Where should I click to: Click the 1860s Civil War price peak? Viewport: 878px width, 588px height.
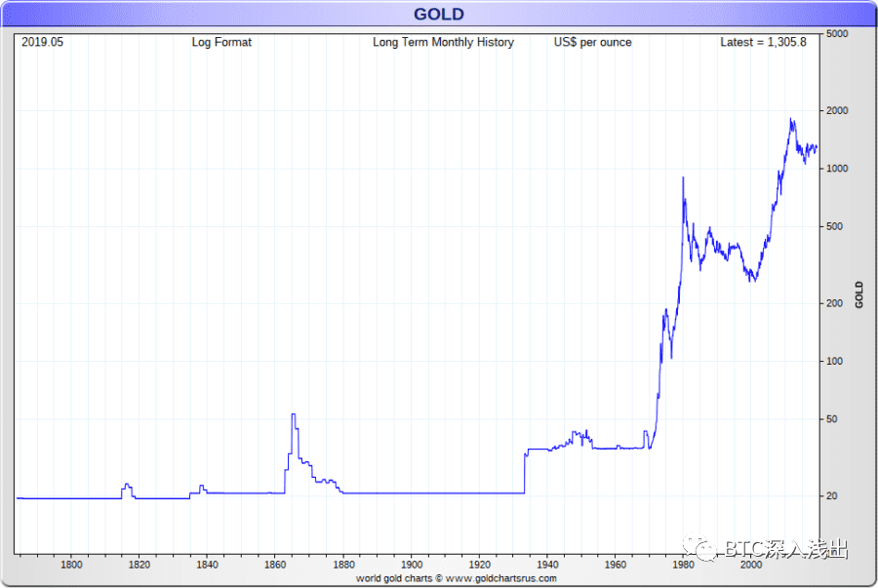(x=294, y=414)
